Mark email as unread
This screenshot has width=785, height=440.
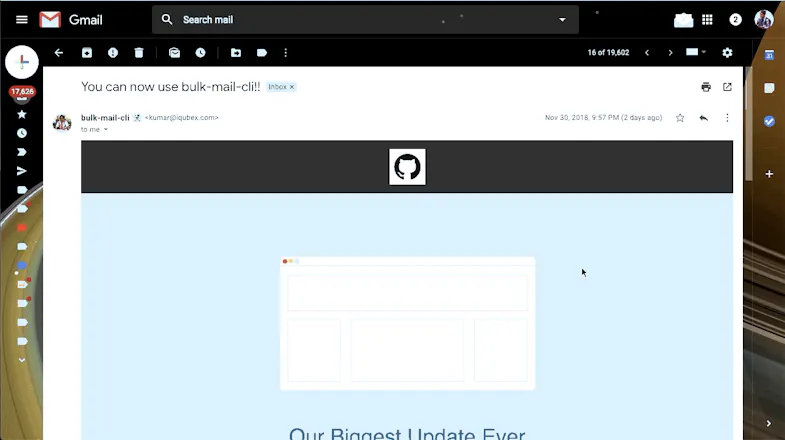click(174, 53)
